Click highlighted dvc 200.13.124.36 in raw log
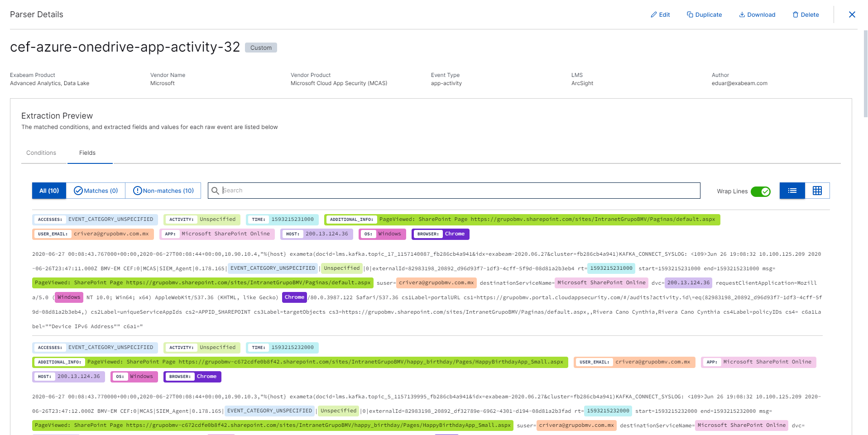The image size is (868, 435). point(688,283)
